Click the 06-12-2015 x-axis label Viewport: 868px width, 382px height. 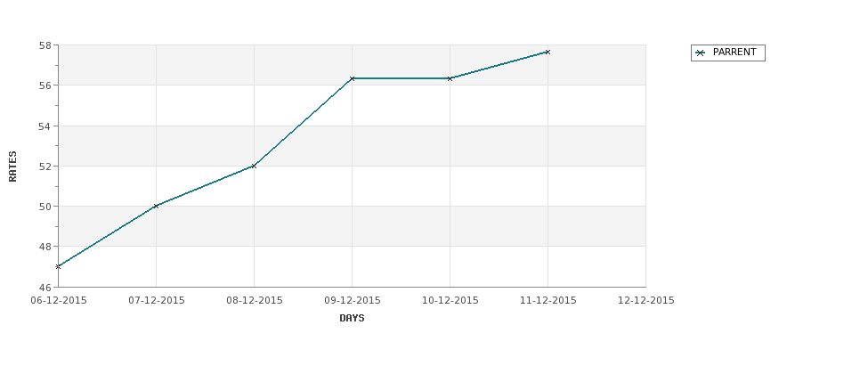(x=59, y=301)
